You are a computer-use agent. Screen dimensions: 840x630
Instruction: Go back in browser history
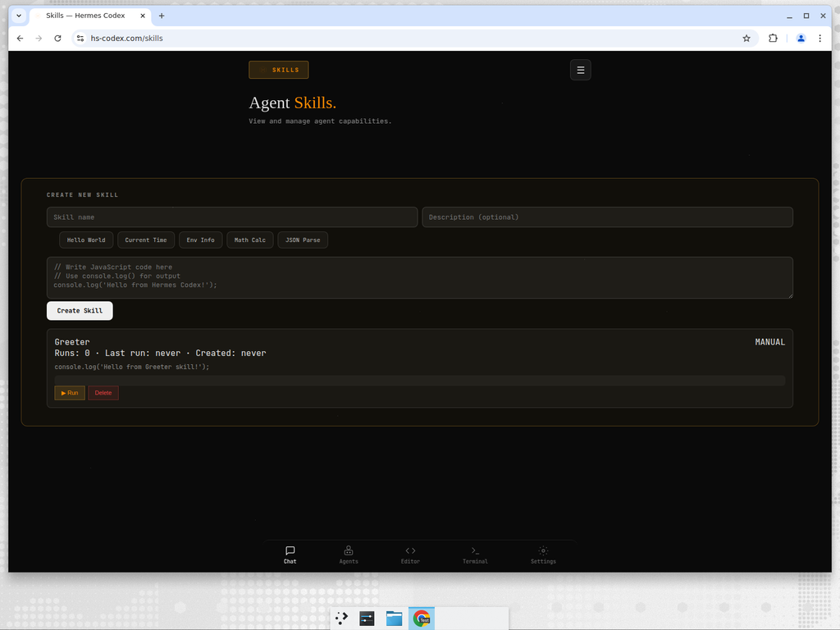20,38
